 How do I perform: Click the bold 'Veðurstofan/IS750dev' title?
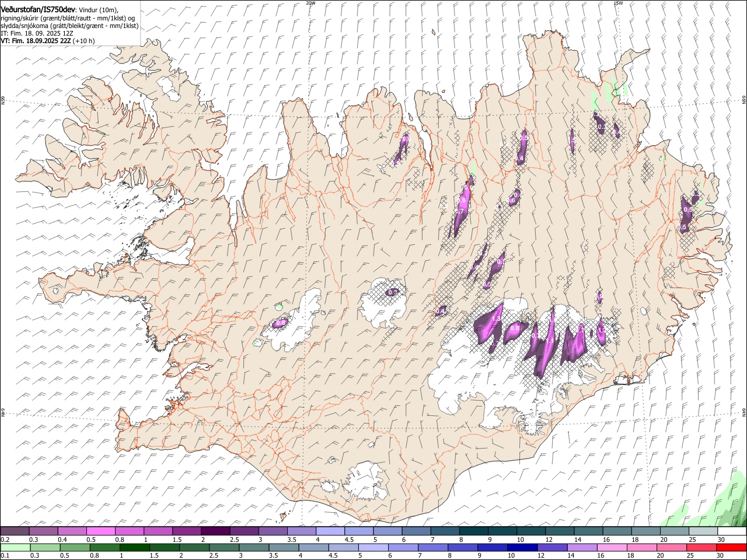[38, 9]
